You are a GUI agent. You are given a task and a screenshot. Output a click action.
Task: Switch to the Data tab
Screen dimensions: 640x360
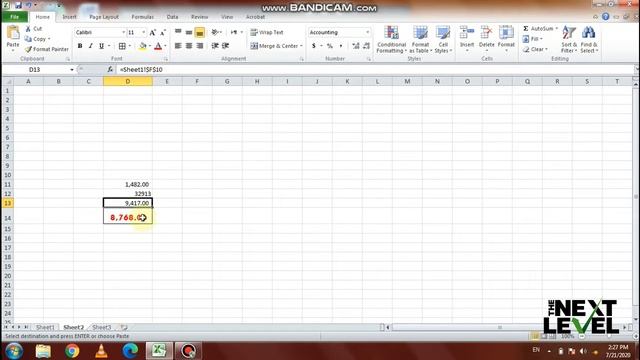[172, 17]
